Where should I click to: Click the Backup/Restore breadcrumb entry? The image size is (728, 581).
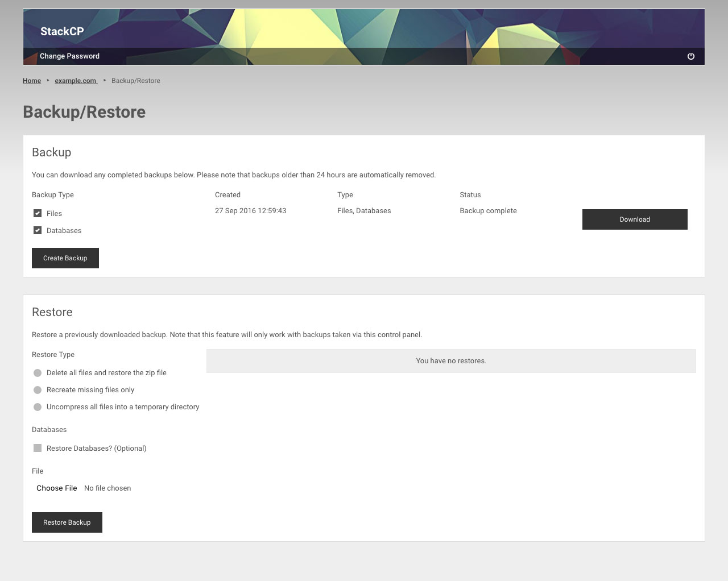(x=136, y=81)
